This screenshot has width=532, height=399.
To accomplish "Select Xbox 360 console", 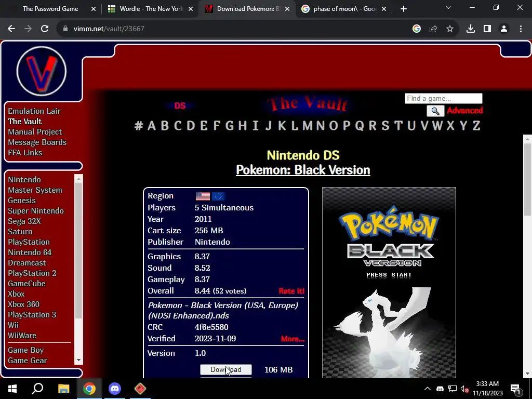I will pyautogui.click(x=24, y=304).
